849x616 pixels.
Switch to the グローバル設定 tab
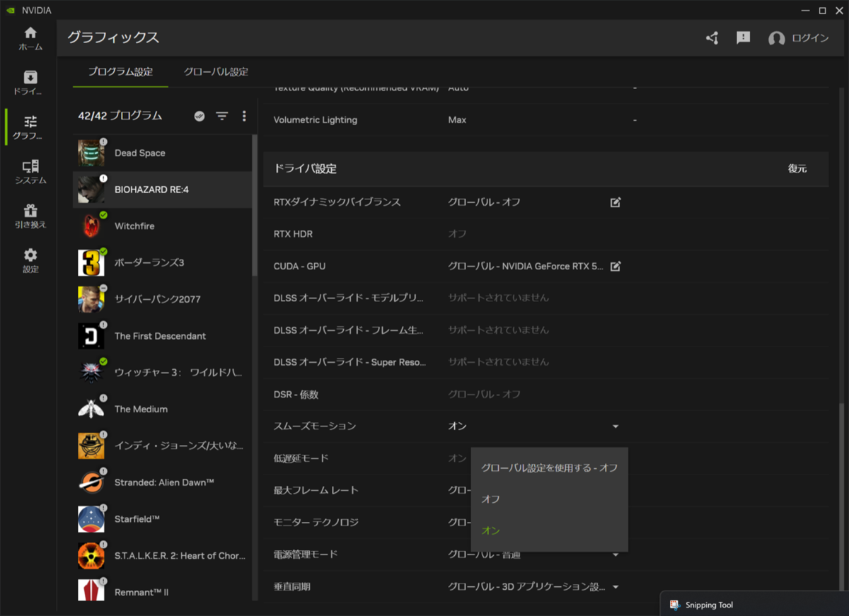pyautogui.click(x=216, y=71)
